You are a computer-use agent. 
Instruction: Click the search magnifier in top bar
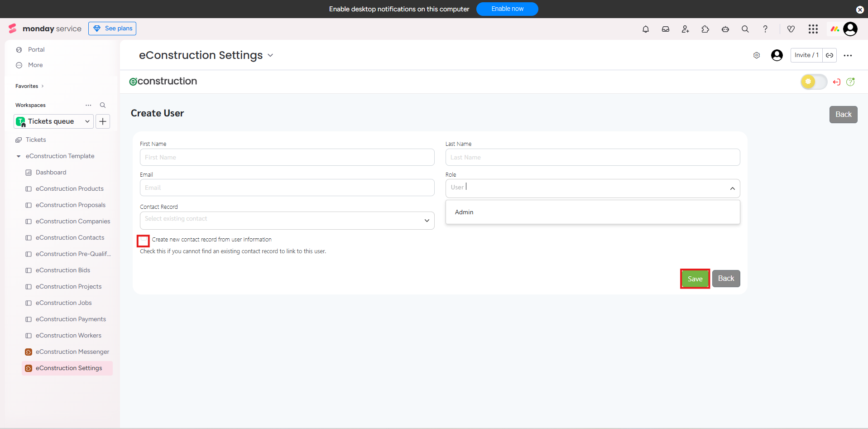tap(745, 29)
